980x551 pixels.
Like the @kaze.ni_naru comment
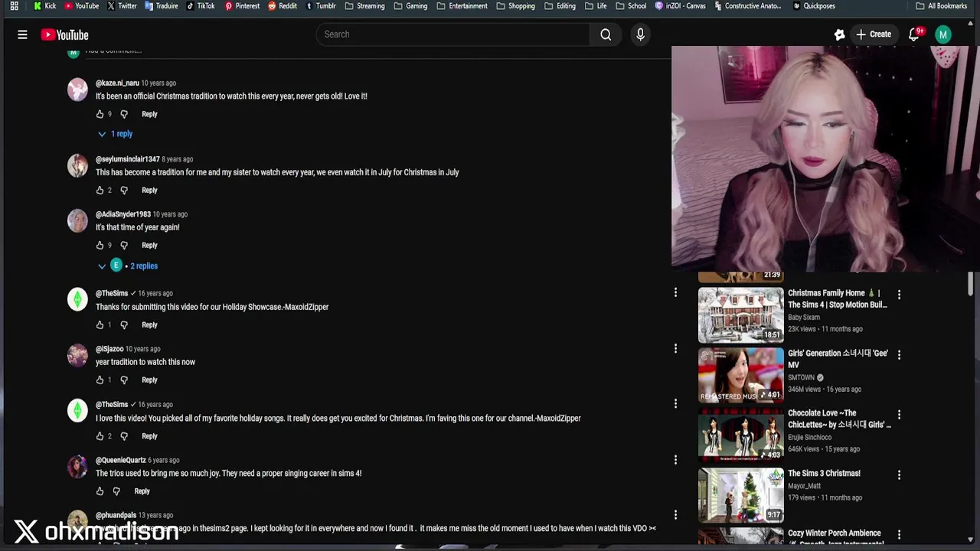coord(100,114)
